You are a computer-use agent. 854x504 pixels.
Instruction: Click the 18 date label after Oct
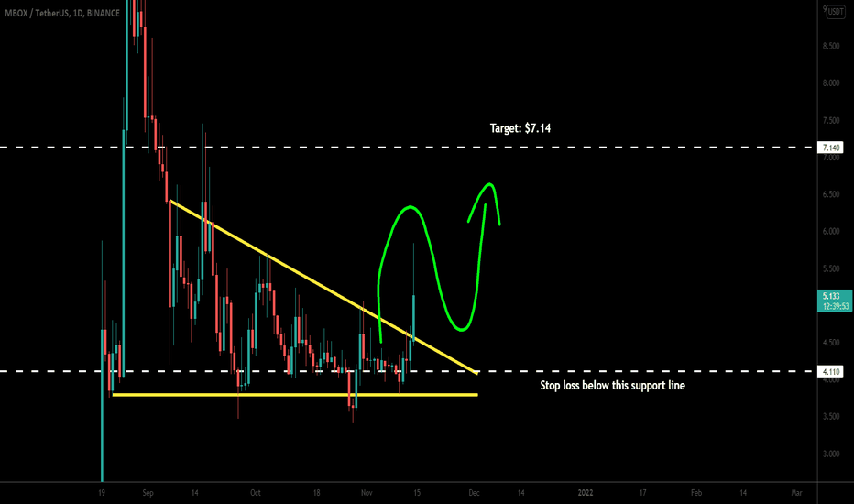tap(316, 493)
